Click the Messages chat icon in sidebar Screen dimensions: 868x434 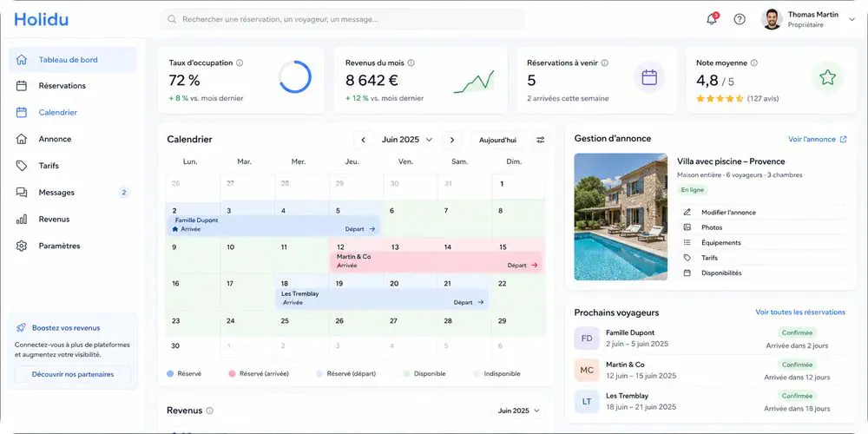(x=22, y=193)
